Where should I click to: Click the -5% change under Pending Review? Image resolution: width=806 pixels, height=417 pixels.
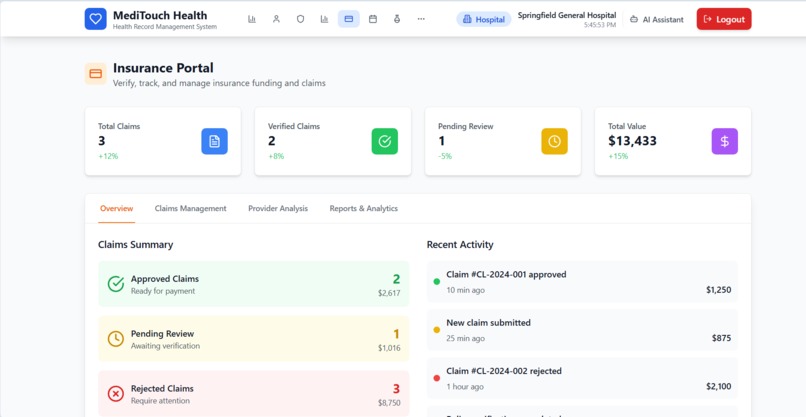coord(445,156)
